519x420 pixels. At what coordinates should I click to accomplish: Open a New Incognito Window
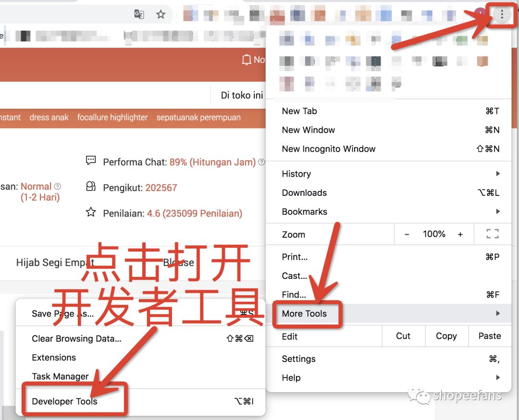(329, 149)
